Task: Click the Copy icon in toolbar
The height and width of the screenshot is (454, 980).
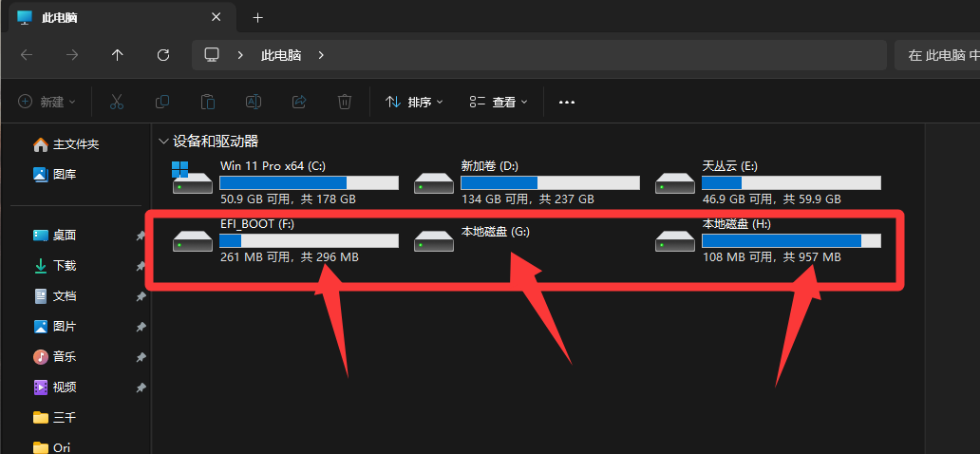Action: [162, 102]
